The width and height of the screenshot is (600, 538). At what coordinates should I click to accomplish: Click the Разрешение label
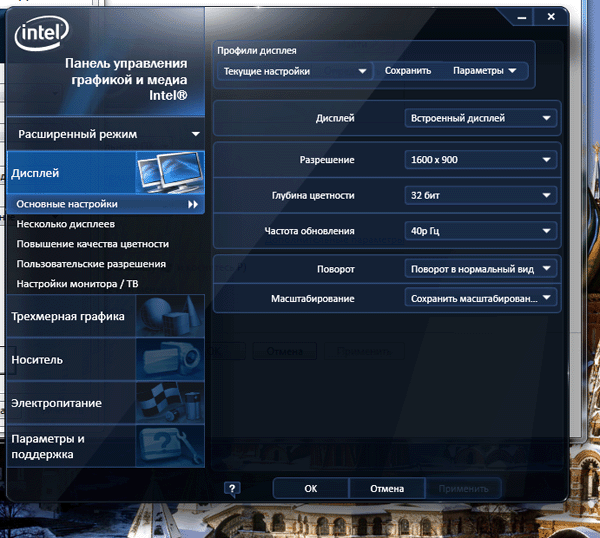point(327,160)
